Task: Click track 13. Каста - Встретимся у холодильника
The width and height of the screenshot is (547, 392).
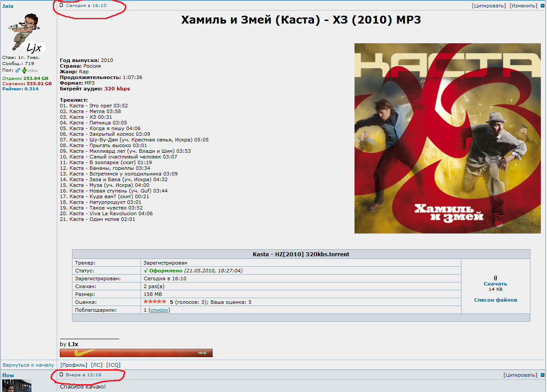Action: [x=119, y=174]
